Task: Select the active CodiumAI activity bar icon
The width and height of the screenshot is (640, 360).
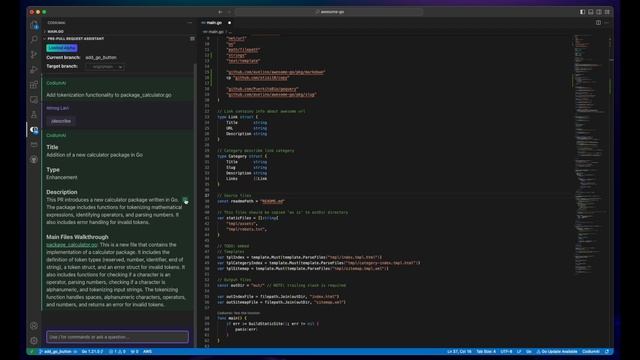Action: point(34,130)
